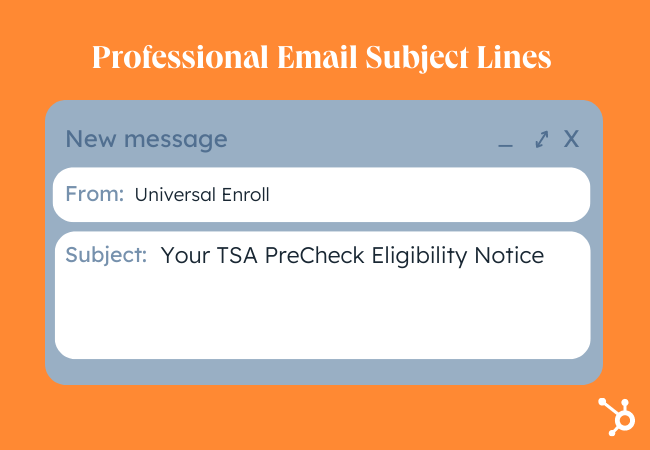Click the "Professional Email Subject Lines" heading
This screenshot has height=450, width=650.
pyautogui.click(x=322, y=57)
